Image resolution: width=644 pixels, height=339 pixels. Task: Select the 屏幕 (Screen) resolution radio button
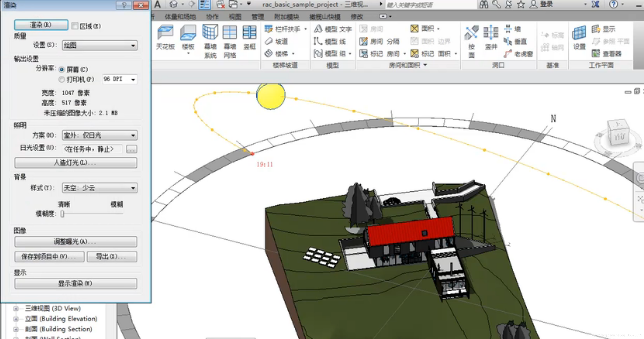62,69
